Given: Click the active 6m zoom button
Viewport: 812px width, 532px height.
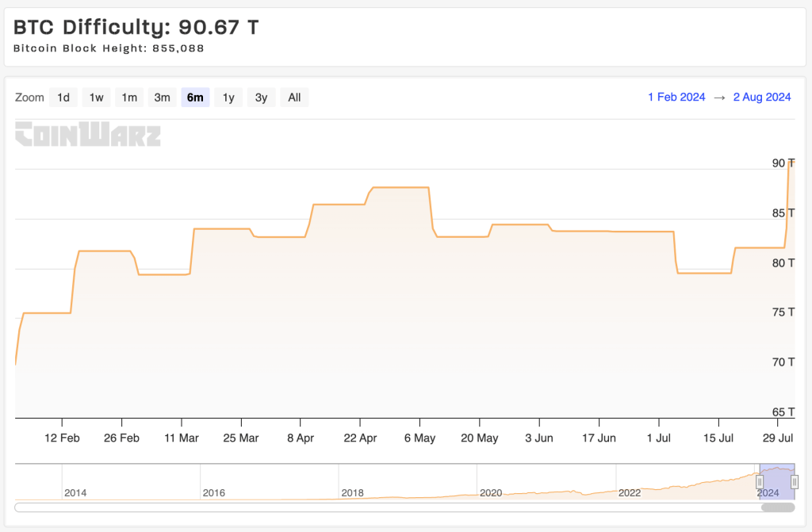Looking at the screenshot, I should 195,98.
